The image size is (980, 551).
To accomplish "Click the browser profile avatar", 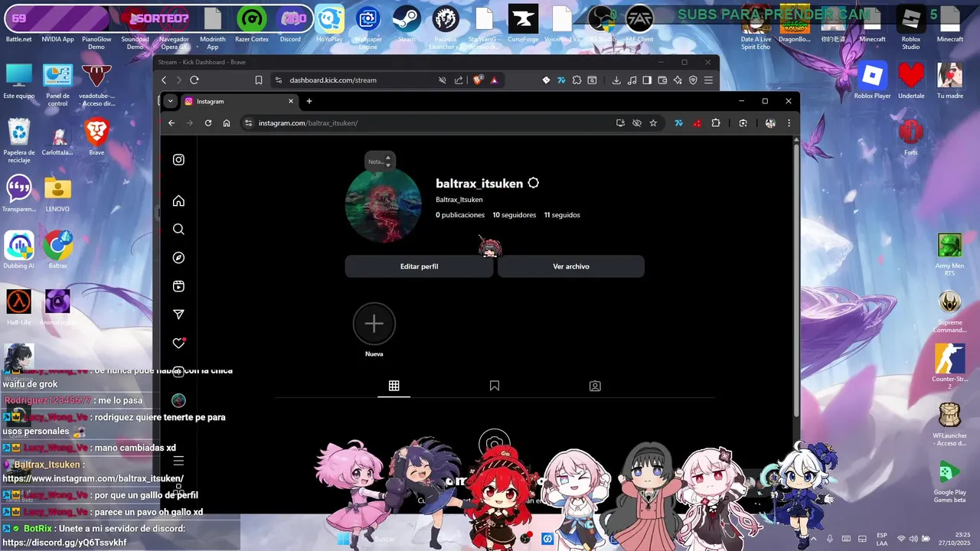I will coord(770,122).
